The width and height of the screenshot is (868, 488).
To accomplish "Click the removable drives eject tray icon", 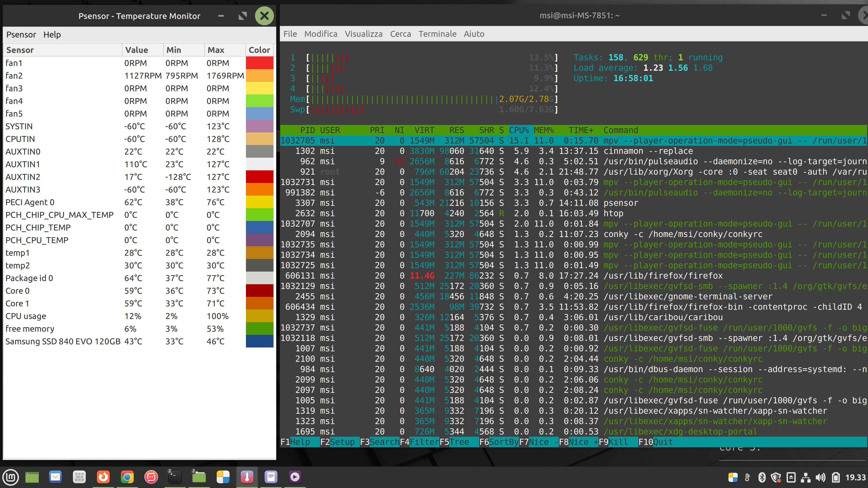I will [x=791, y=478].
